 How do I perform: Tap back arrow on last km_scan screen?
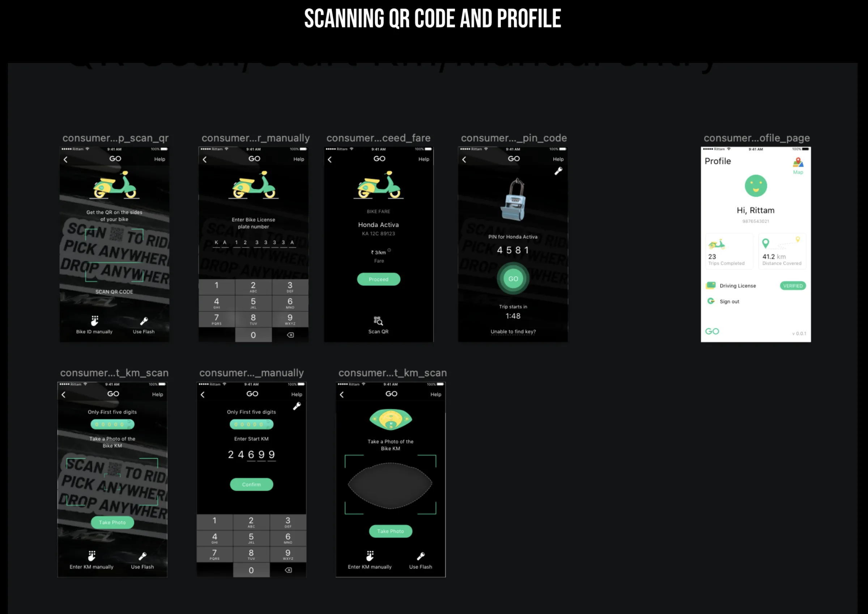pyautogui.click(x=341, y=395)
